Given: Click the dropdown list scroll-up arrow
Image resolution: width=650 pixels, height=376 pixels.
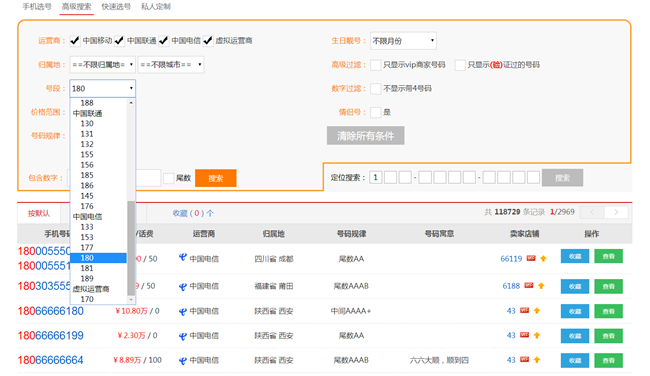Looking at the screenshot, I should 131,102.
